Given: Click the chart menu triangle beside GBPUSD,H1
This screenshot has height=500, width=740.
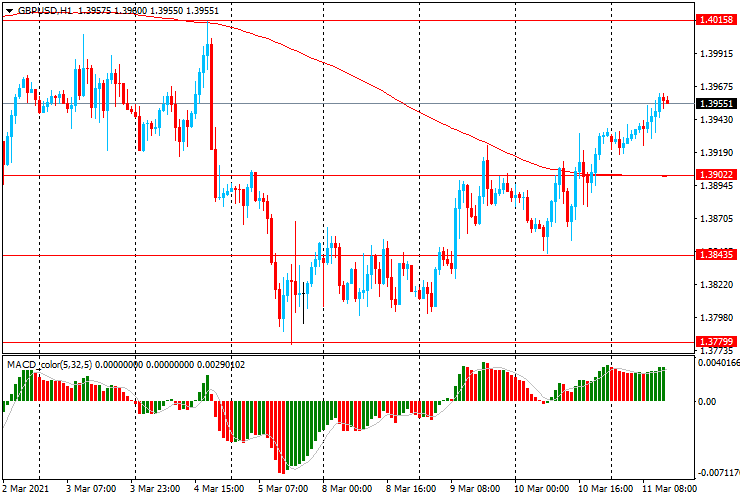Looking at the screenshot, I should pyautogui.click(x=9, y=11).
